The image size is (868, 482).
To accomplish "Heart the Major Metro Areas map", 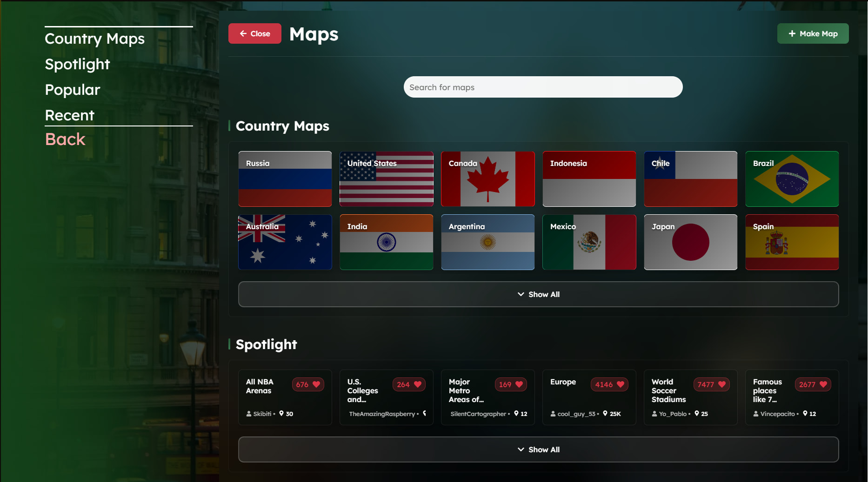I will point(519,384).
